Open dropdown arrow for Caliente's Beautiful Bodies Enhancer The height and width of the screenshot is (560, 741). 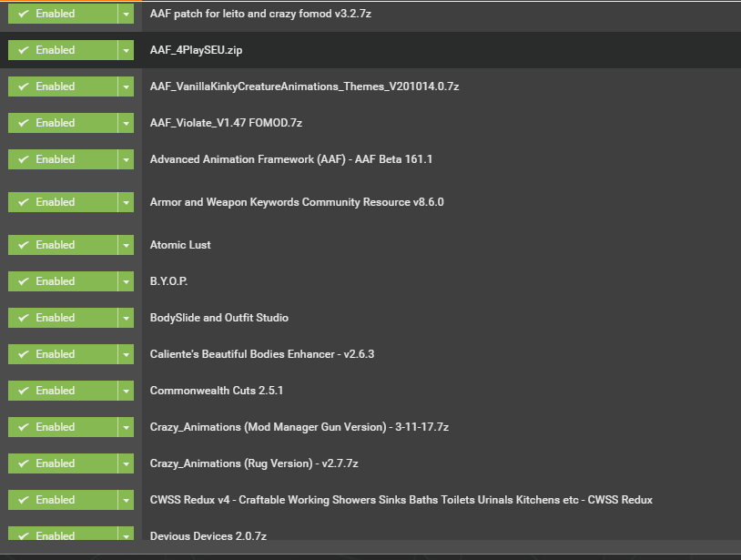[x=126, y=354]
